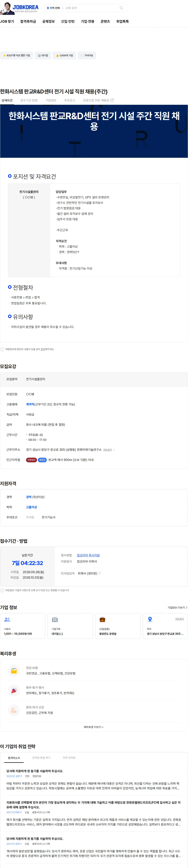Open the 공채정보 menu

[x=48, y=21]
